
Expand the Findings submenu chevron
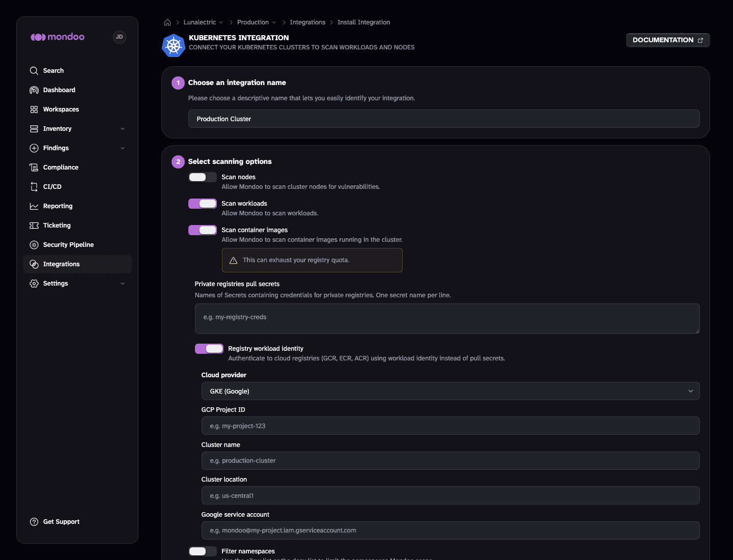(x=123, y=148)
